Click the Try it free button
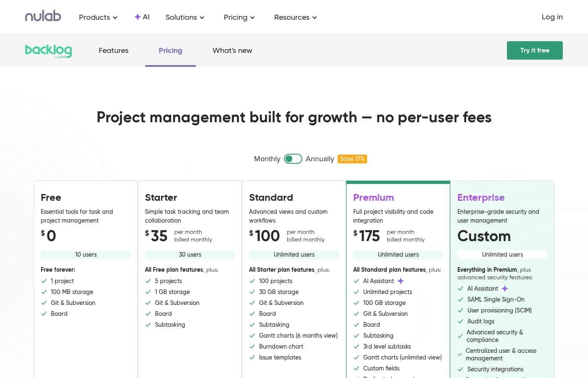The width and height of the screenshot is (588, 378). click(x=535, y=50)
